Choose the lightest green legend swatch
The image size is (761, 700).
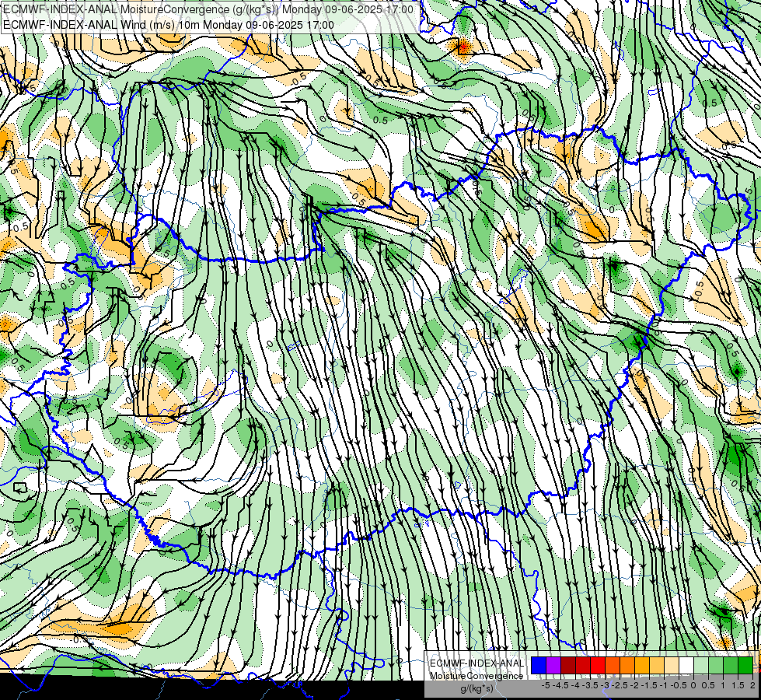tap(701, 665)
